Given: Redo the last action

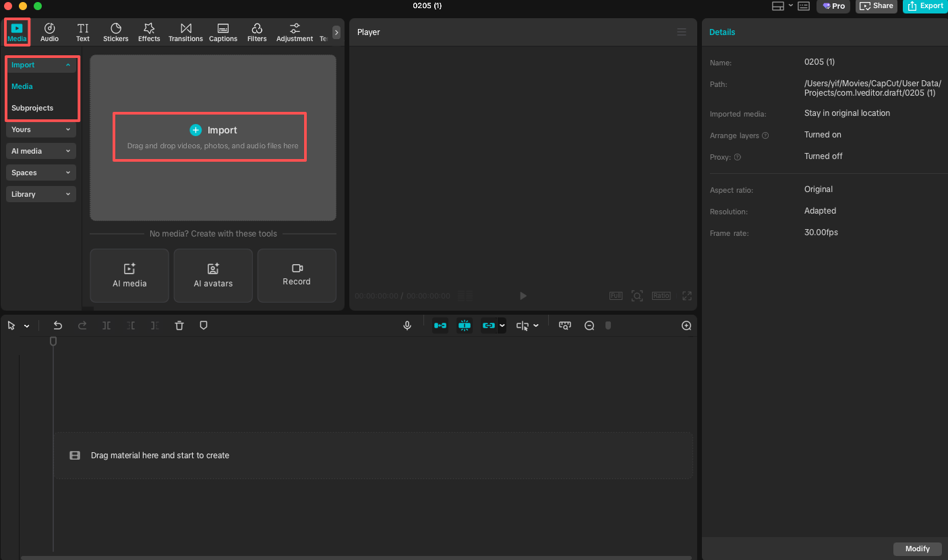Looking at the screenshot, I should pyautogui.click(x=82, y=325).
